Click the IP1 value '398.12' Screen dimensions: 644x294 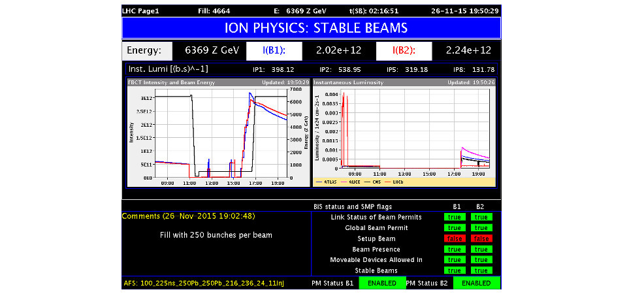(x=283, y=70)
